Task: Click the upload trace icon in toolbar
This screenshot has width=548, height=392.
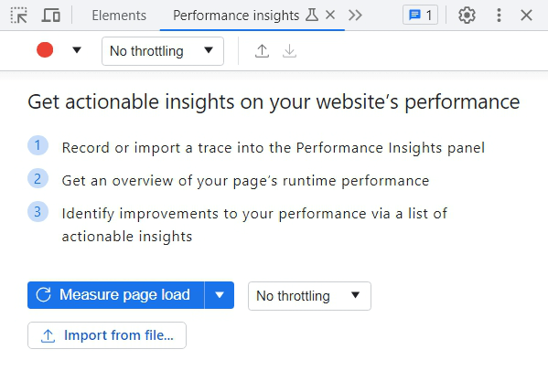Action: 263,51
